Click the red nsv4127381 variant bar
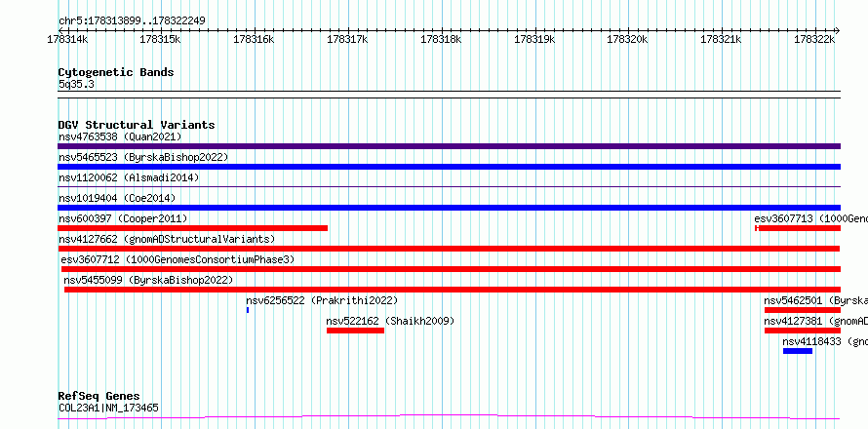The width and height of the screenshot is (868, 429). (x=803, y=331)
